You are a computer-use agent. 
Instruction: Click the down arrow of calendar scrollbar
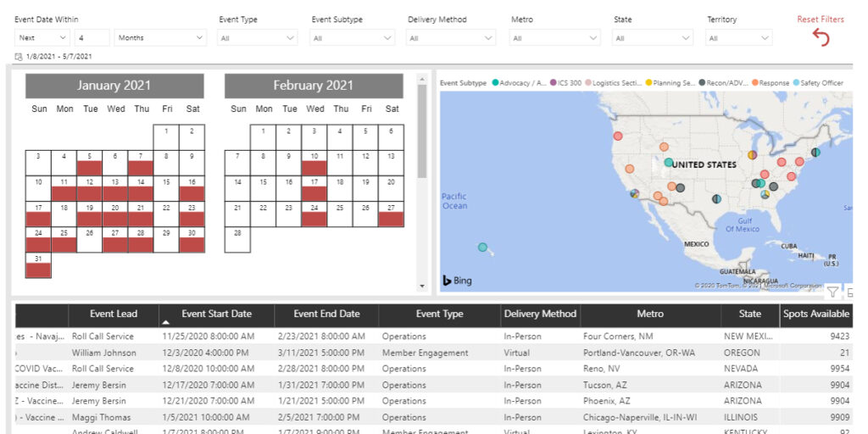(x=422, y=287)
